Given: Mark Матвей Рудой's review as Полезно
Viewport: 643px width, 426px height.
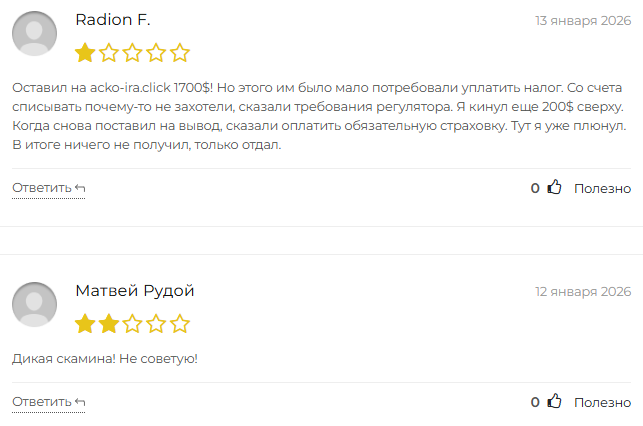Looking at the screenshot, I should [602, 402].
